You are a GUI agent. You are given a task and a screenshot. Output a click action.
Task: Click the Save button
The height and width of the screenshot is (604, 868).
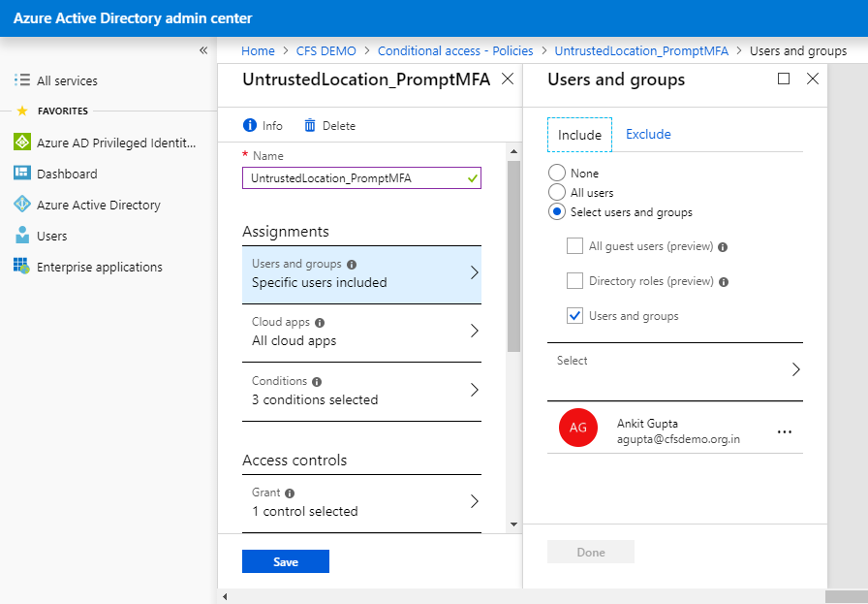point(286,561)
